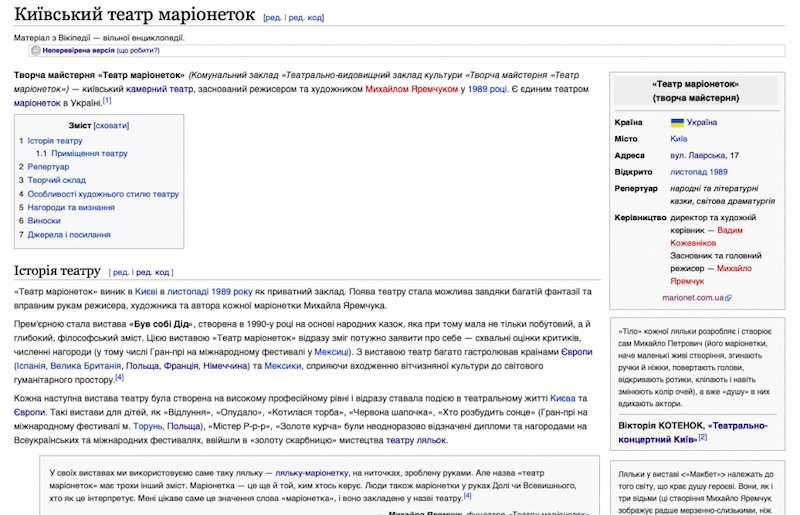The height and width of the screenshot is (515, 800).
Task: Jump to contents item «Нагороди та визнання»
Action: pyautogui.click(x=71, y=207)
